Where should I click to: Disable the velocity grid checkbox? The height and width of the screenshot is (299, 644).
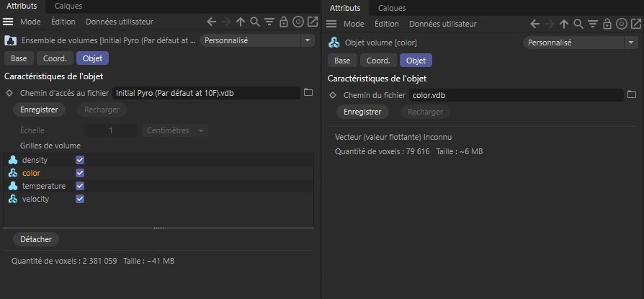[x=80, y=199]
